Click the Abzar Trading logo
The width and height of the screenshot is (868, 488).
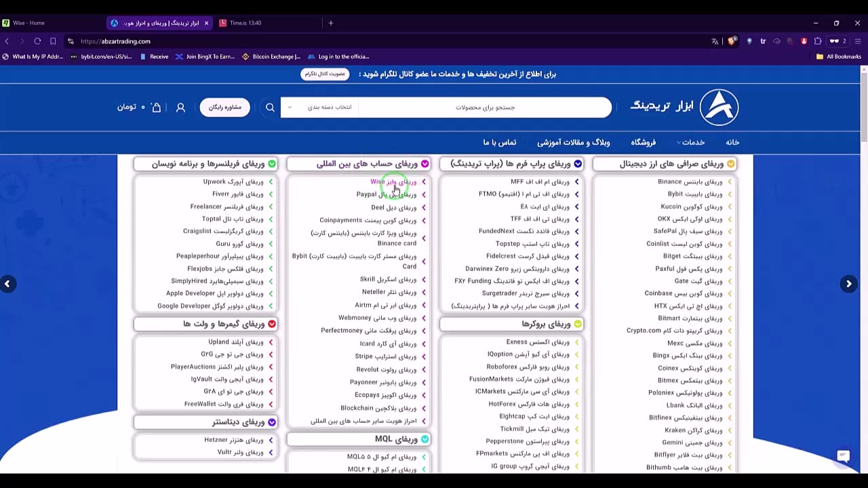click(x=684, y=106)
